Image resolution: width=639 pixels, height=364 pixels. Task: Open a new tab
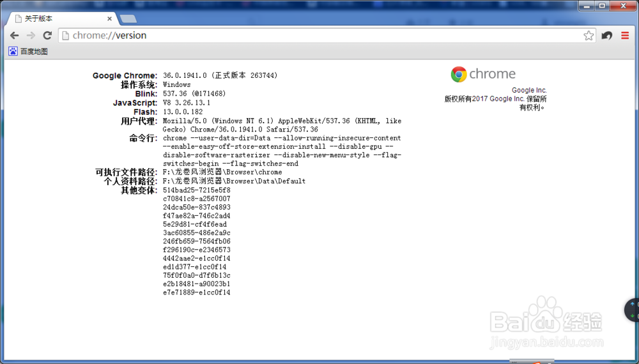click(128, 19)
